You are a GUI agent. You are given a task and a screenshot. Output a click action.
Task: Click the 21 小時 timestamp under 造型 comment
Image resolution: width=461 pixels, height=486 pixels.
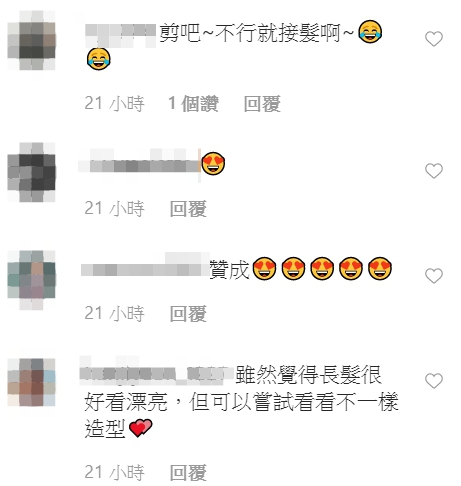tap(114, 472)
